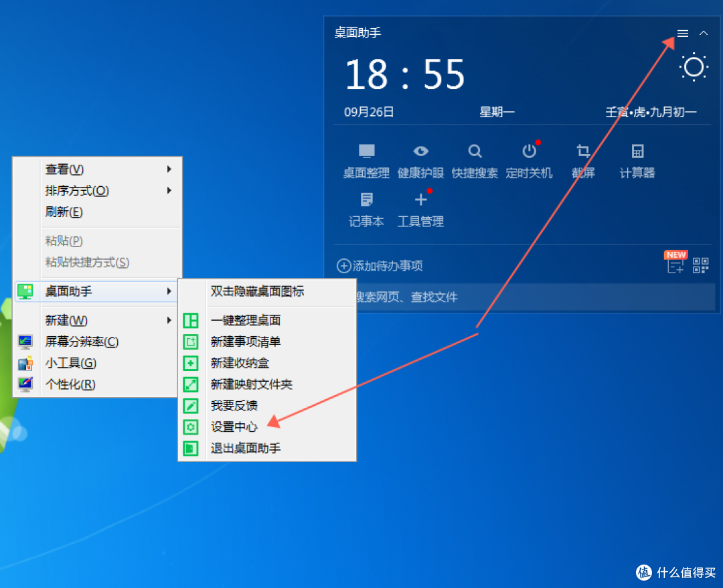Expand the 查看(V) submenu
The height and width of the screenshot is (588, 723).
pos(98,169)
